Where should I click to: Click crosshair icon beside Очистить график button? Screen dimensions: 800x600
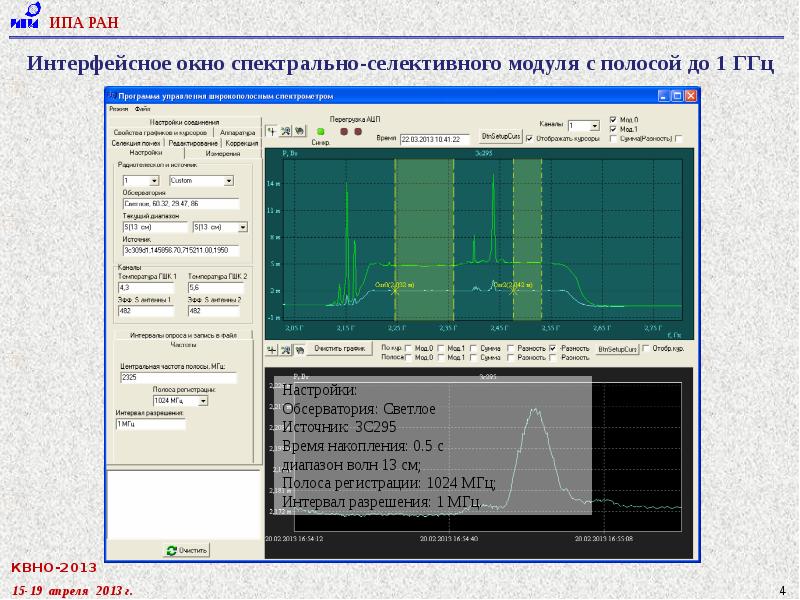tap(270, 350)
